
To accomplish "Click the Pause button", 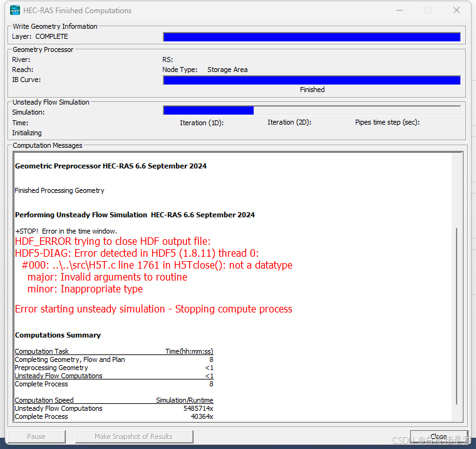I will pos(36,436).
